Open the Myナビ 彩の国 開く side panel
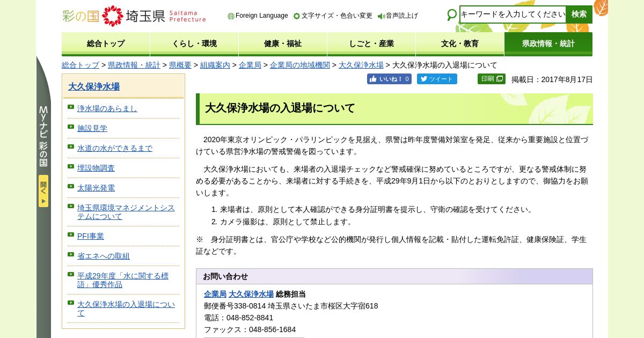 point(43,191)
